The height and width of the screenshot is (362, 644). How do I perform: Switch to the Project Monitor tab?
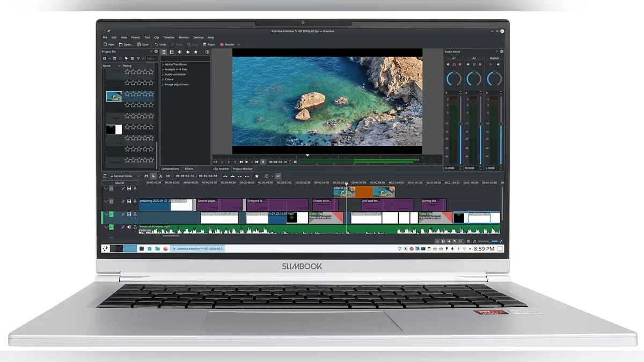[x=243, y=169]
